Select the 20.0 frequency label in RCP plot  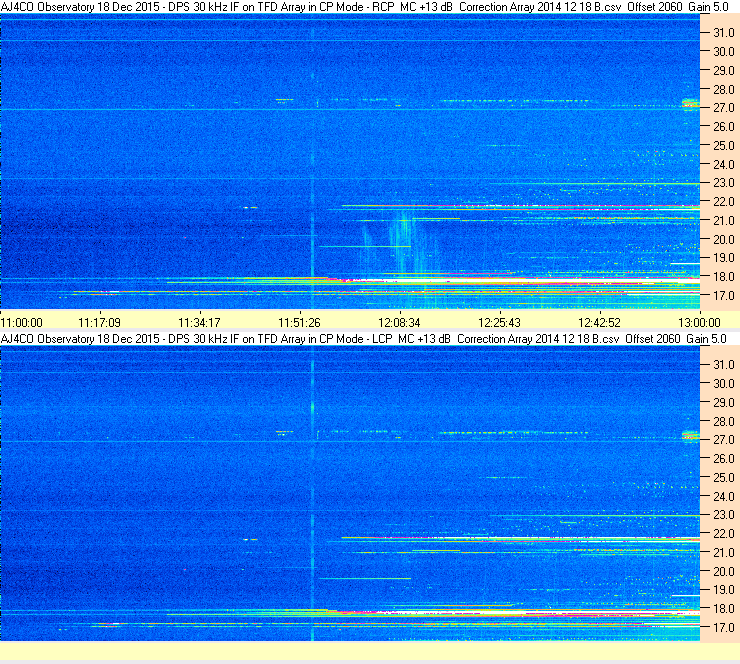tap(723, 240)
